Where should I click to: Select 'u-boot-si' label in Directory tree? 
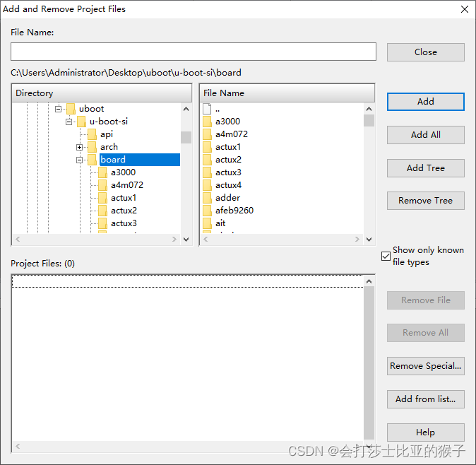coord(109,122)
